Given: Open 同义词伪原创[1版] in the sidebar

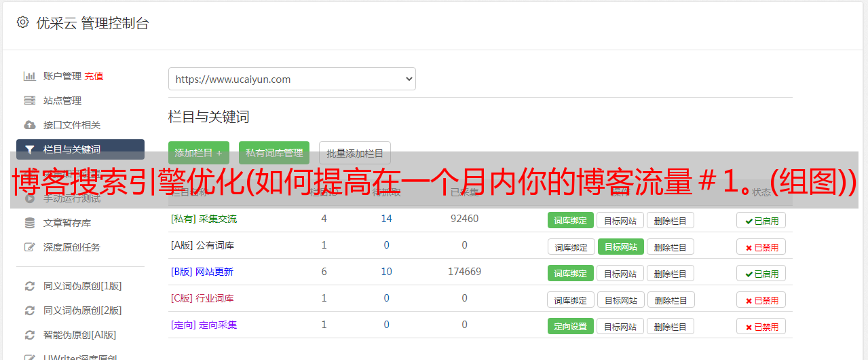Looking at the screenshot, I should (x=83, y=286).
